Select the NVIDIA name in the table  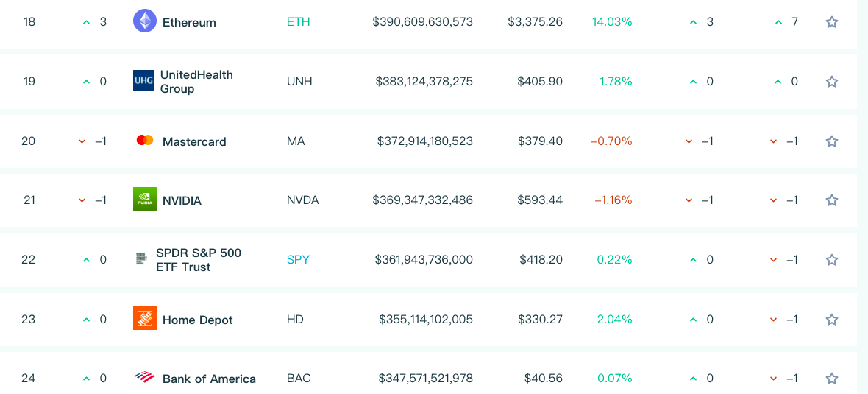(182, 200)
